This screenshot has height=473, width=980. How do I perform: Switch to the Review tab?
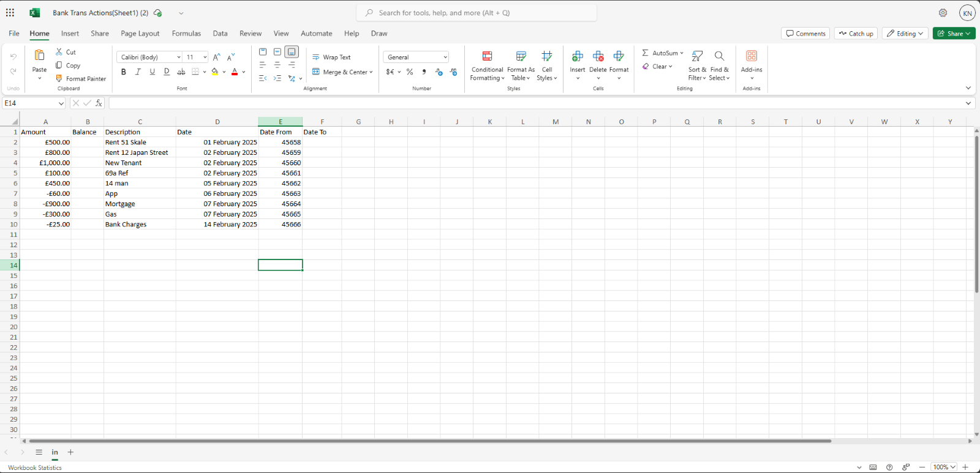tap(251, 34)
